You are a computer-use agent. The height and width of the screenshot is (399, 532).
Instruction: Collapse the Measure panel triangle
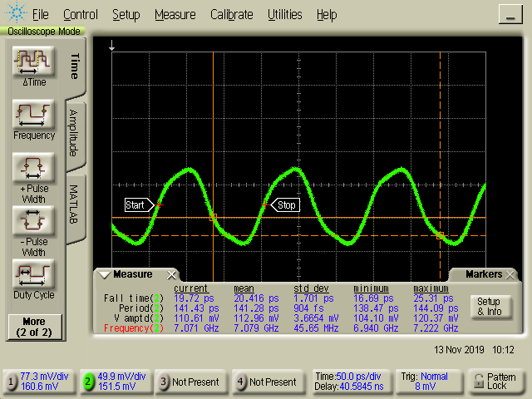[x=104, y=275]
